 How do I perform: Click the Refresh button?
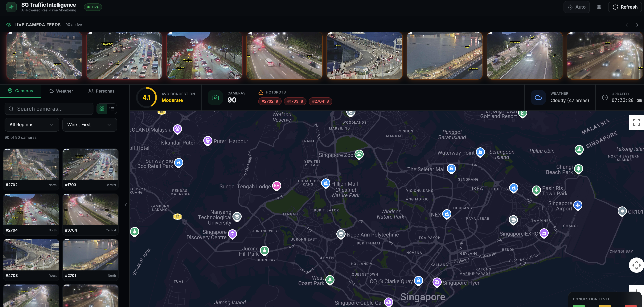click(x=625, y=7)
